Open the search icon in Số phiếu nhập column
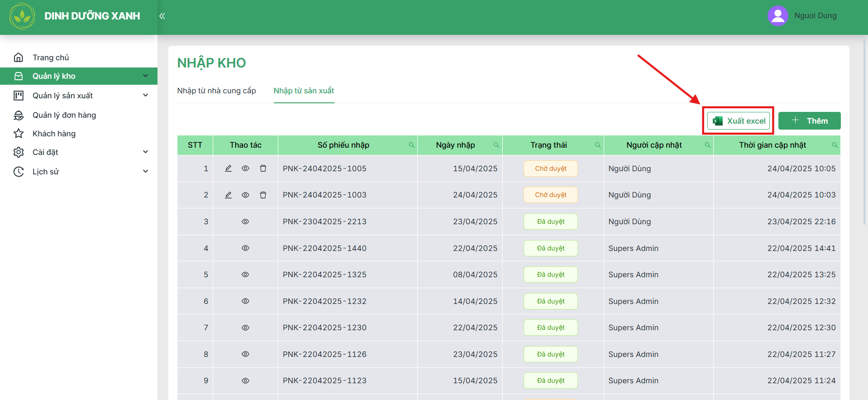The width and height of the screenshot is (868, 400). click(x=411, y=145)
